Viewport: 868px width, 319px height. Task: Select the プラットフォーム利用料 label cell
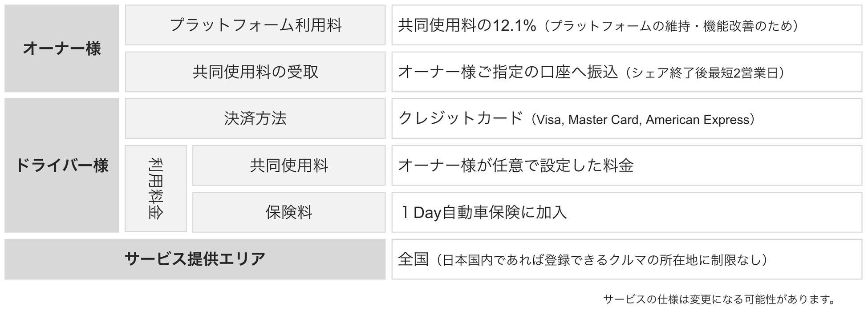255,25
